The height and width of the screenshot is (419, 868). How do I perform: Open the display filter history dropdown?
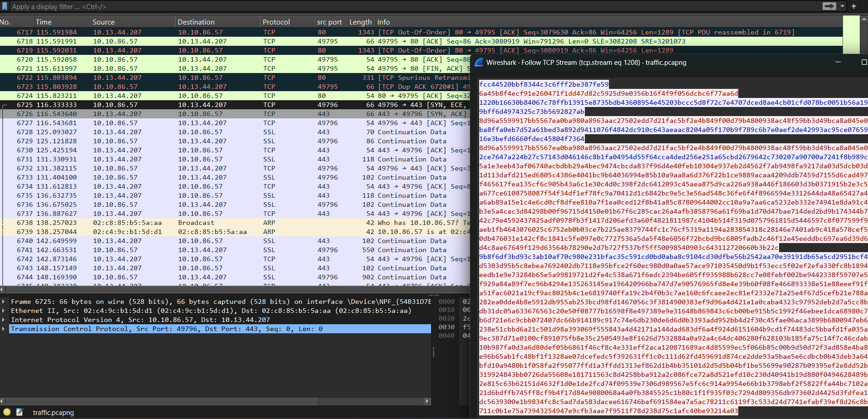[842, 6]
